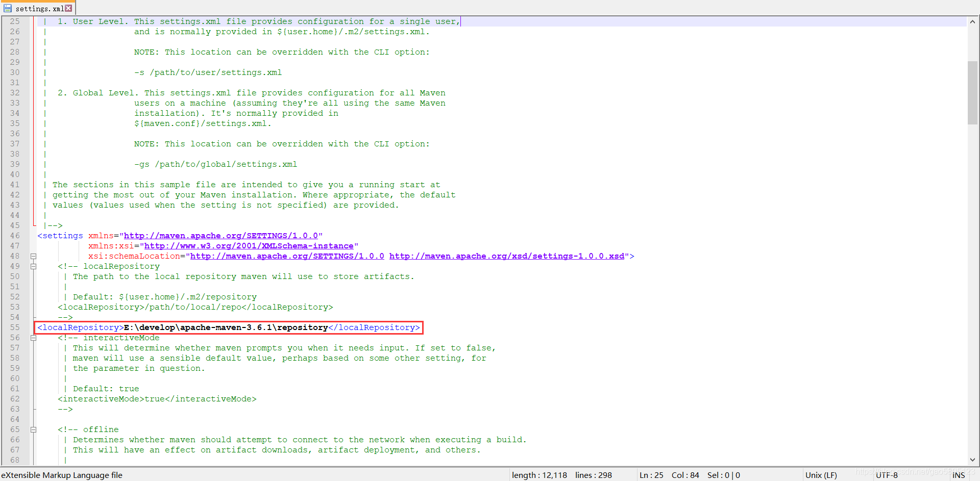Viewport: 980px width, 481px height.
Task: Click '<localRepository>/path/to/local/repo</localRepository>' on line 53
Action: click(x=195, y=307)
